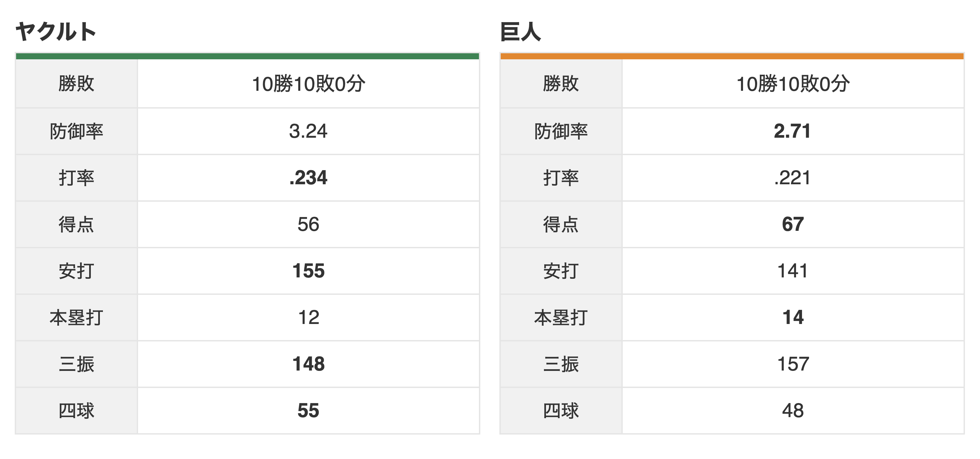Select Yakult strikeouts value 148
This screenshot has height=459, width=980.
pyautogui.click(x=308, y=364)
